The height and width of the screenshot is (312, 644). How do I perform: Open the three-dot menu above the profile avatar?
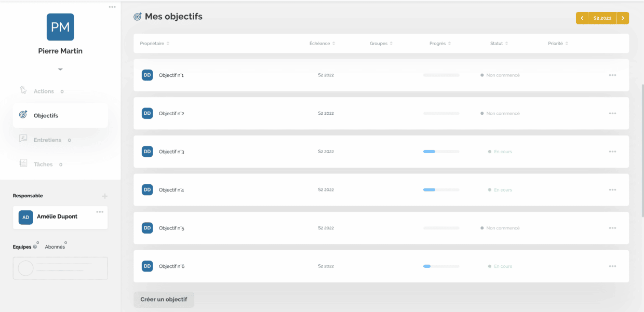[x=112, y=7]
